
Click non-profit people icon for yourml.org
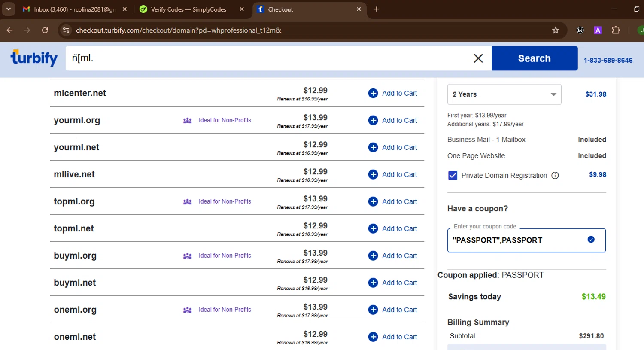[188, 121]
